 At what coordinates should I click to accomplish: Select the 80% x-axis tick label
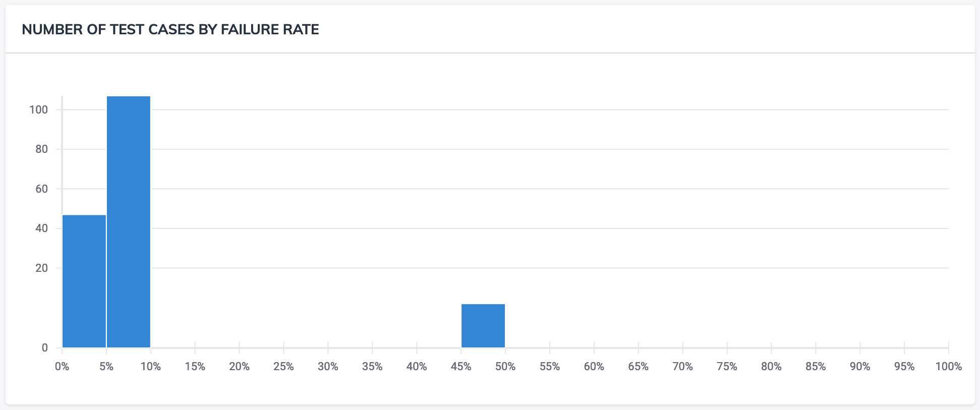(771, 367)
